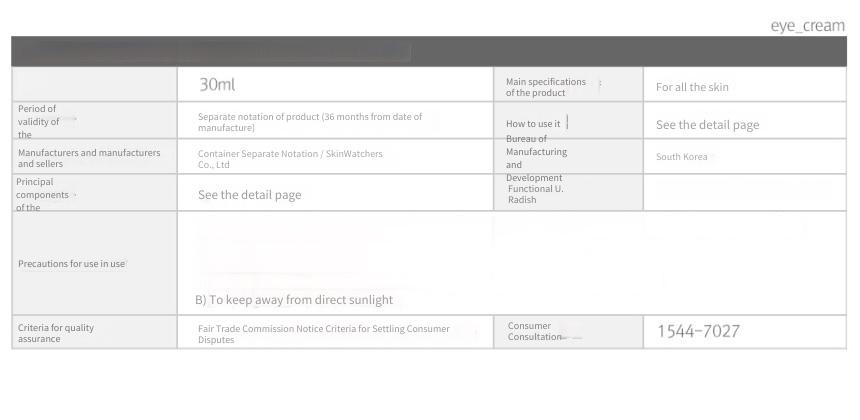The width and height of the screenshot is (860, 420).
Task: Click the Consumer Consultation label
Action: (x=535, y=331)
